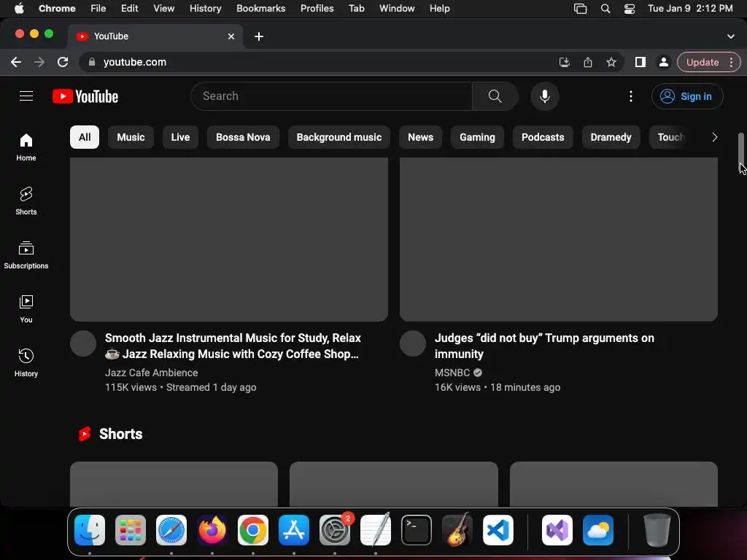Open the Smooth Jazz video thumbnail
This screenshot has height=560, width=747.
pos(229,239)
